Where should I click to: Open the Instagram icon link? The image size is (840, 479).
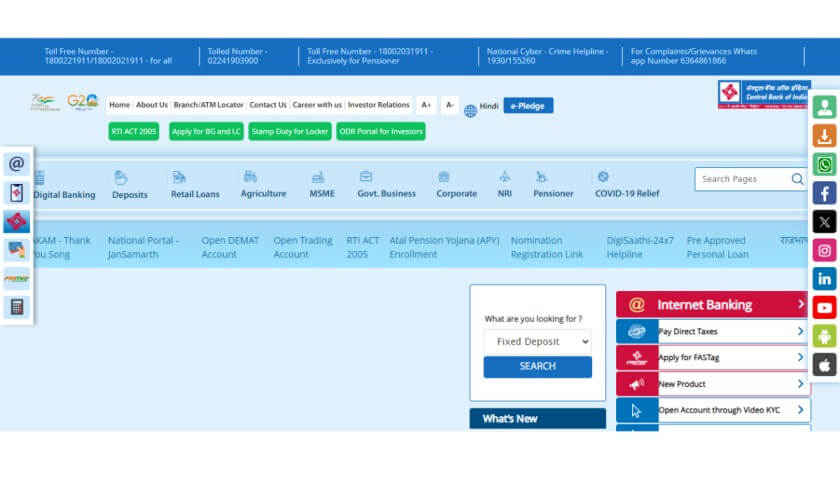click(x=824, y=251)
